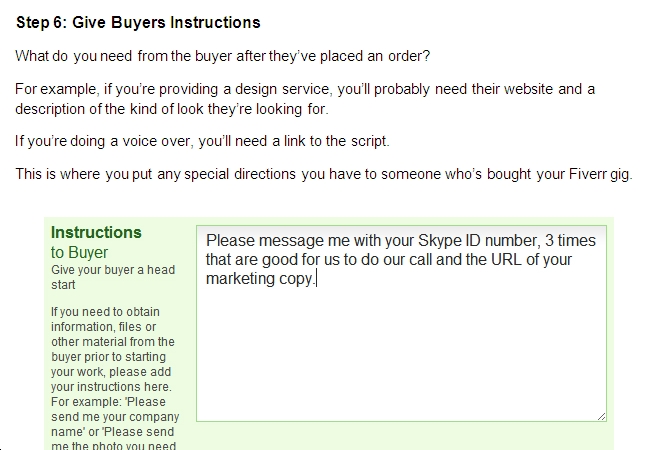The width and height of the screenshot is (652, 450).
Task: Click the "Step 6: Give Buyers Instructions" heading
Action: (x=138, y=22)
